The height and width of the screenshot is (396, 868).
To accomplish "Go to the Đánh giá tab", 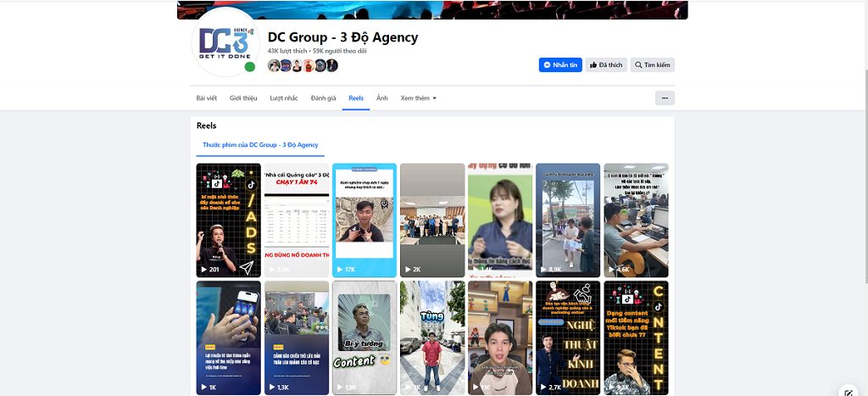I will [323, 98].
